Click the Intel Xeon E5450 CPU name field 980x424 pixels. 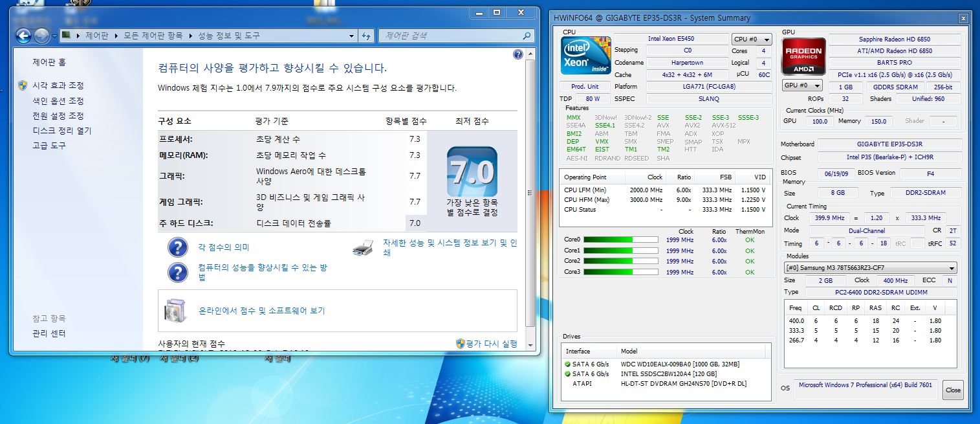click(671, 39)
